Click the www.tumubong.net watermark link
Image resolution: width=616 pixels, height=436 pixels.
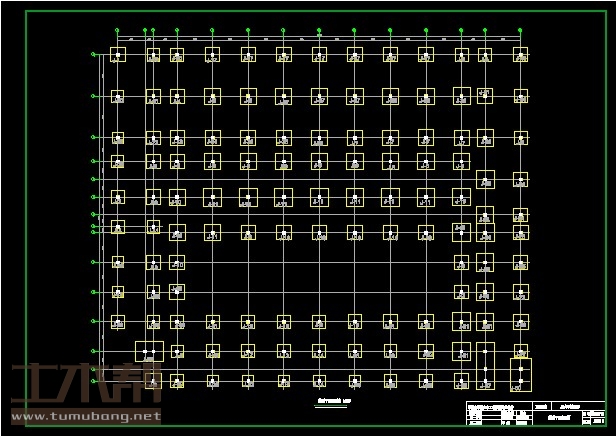(85, 416)
